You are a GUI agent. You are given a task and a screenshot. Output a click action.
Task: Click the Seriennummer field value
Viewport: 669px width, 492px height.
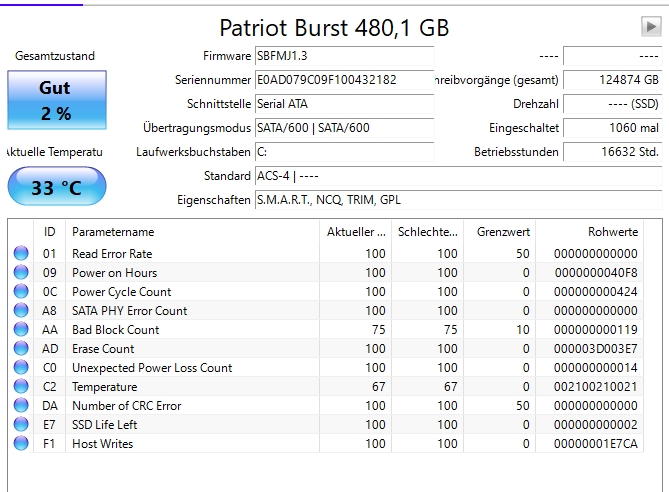coord(345,80)
